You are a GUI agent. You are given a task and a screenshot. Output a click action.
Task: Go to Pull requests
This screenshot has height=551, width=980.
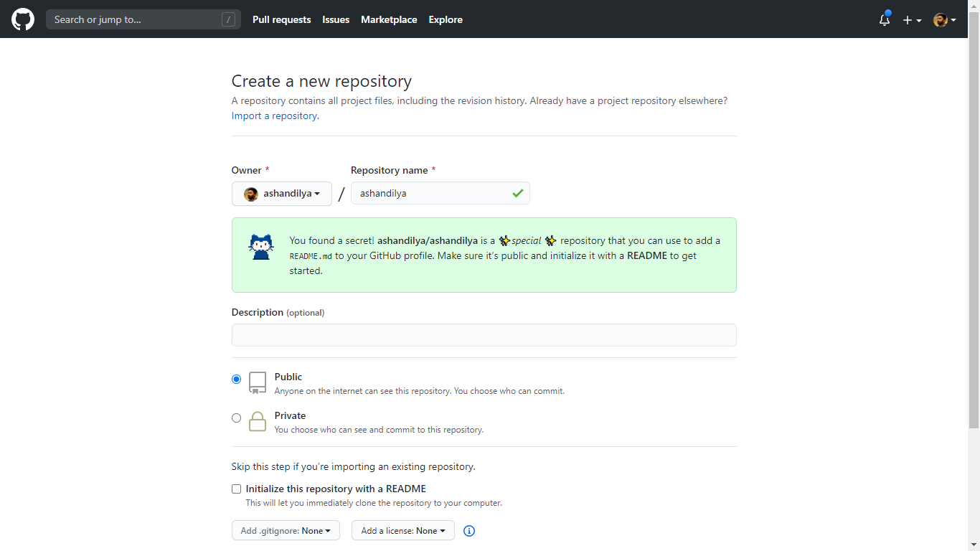[x=281, y=19]
